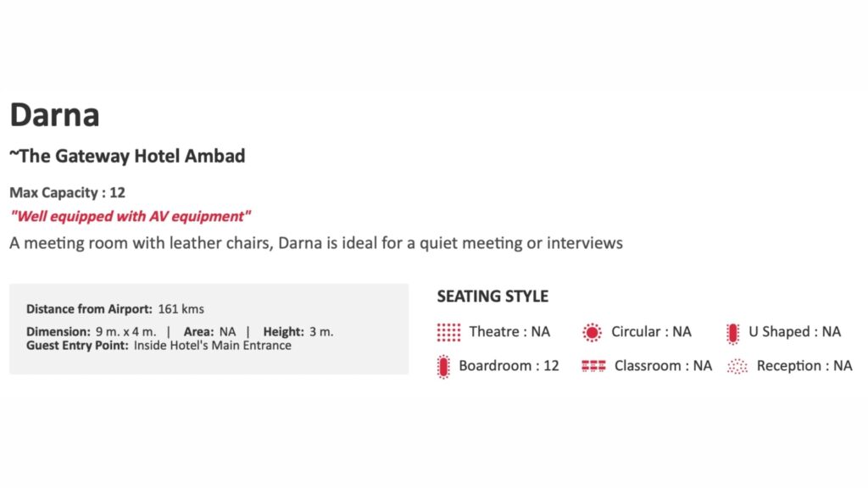
Task: Click the Darna meeting room description
Action: pos(316,243)
